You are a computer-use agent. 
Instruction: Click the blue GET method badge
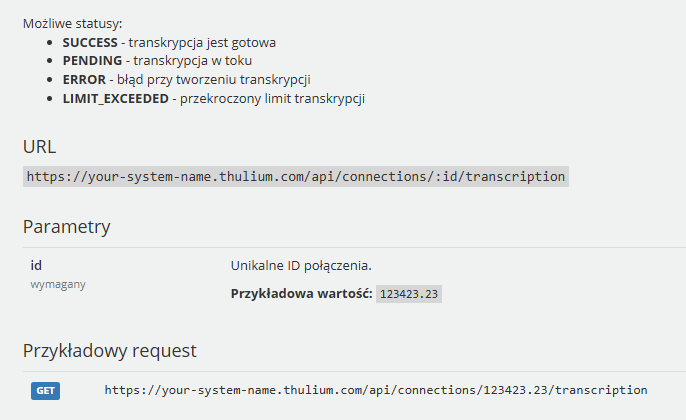(x=46, y=391)
